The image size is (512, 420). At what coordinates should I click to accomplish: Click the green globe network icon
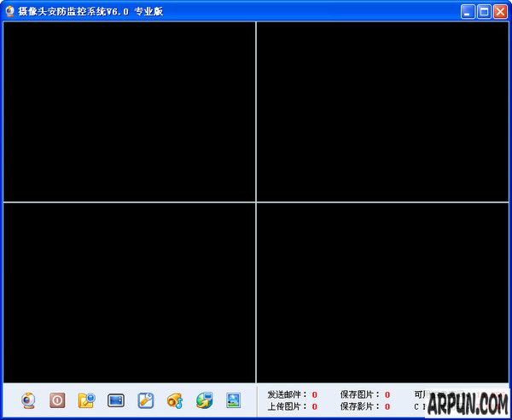pos(204,400)
